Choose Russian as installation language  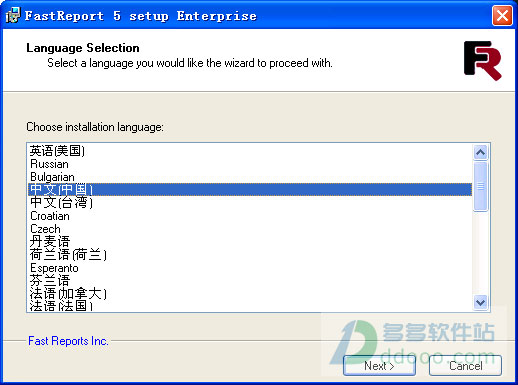point(250,164)
